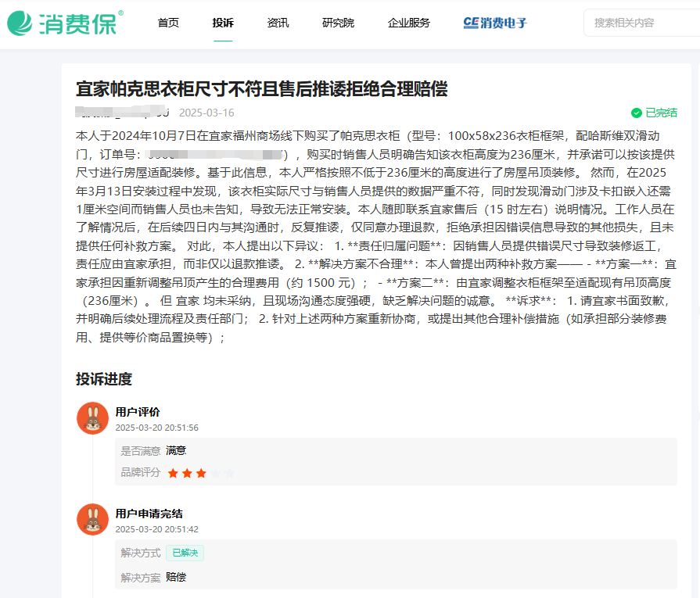Click the 赔偿 resolution value
Image resolution: width=700 pixels, height=598 pixels.
(x=176, y=578)
